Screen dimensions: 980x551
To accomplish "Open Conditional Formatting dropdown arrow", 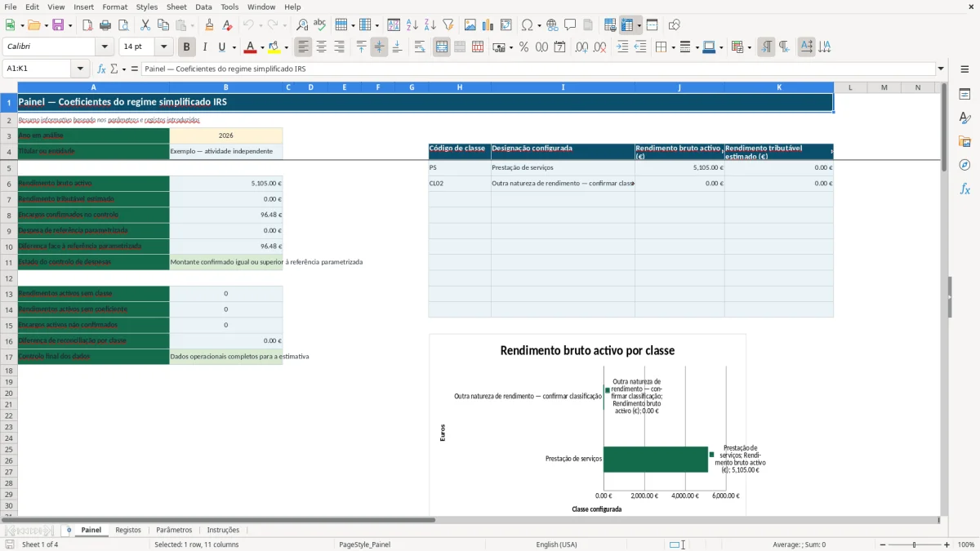I will [749, 47].
